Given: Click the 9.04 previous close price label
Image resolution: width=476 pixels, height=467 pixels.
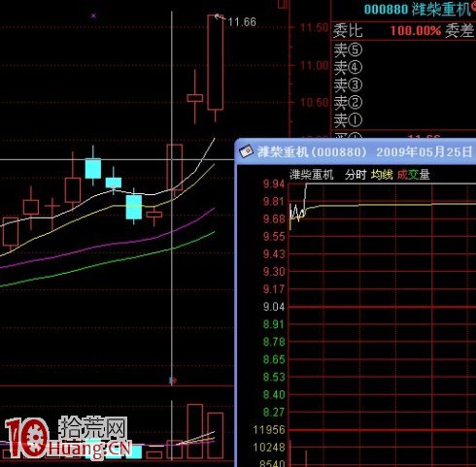Looking at the screenshot, I should pyautogui.click(x=274, y=307).
